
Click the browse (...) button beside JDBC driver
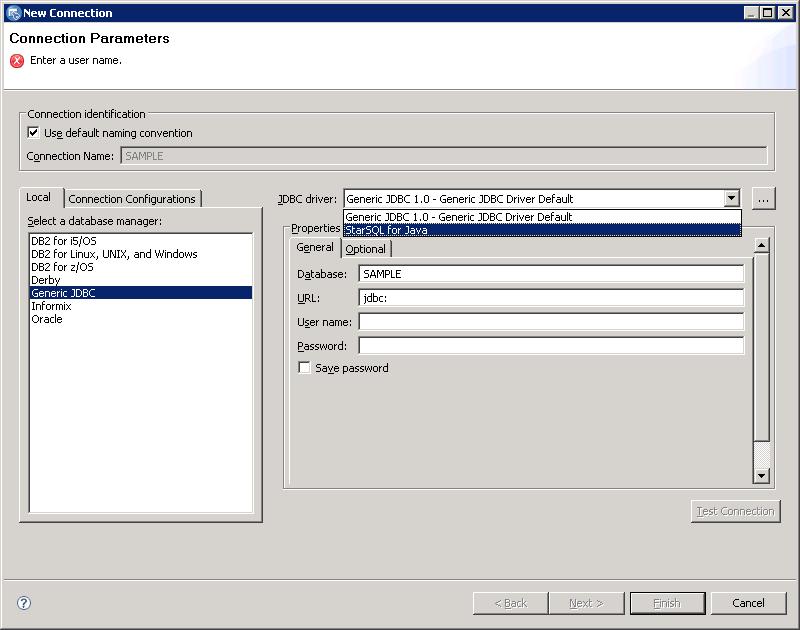coord(763,199)
